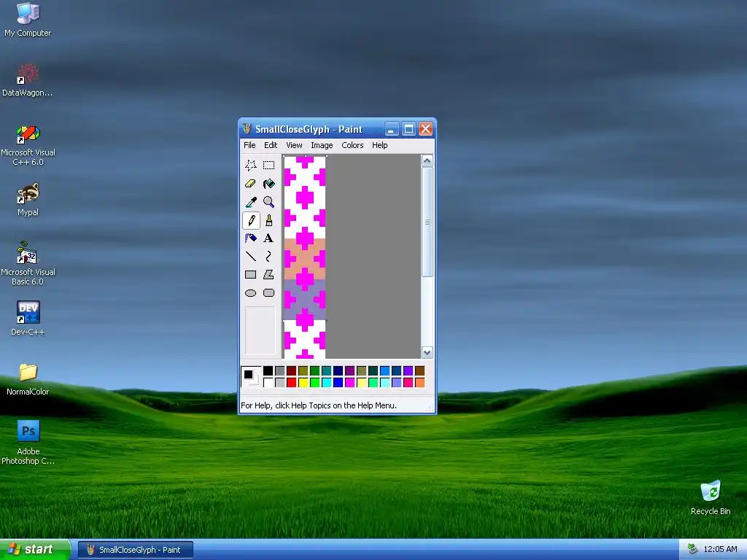Choose the Line tool
The image size is (747, 560).
251,256
